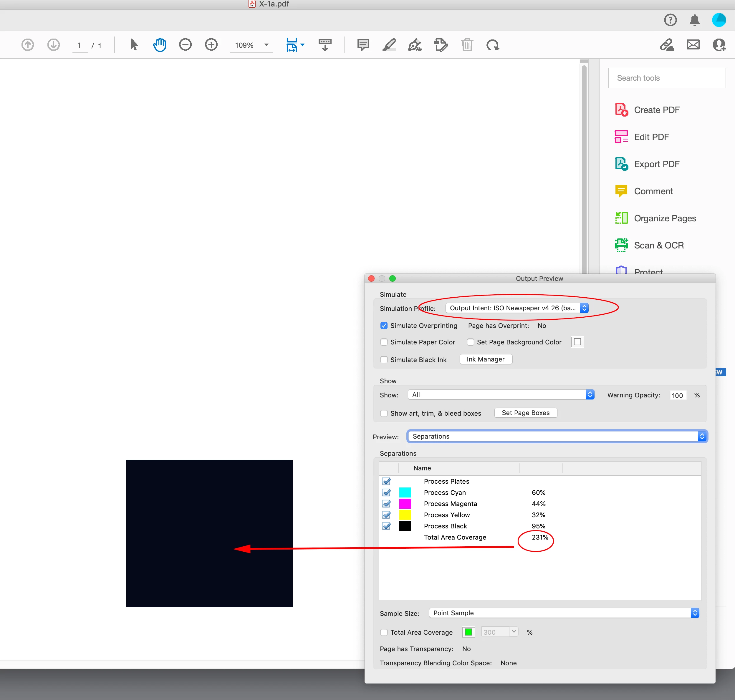Open the Sample Size dropdown
The width and height of the screenshot is (735, 700).
coord(564,613)
